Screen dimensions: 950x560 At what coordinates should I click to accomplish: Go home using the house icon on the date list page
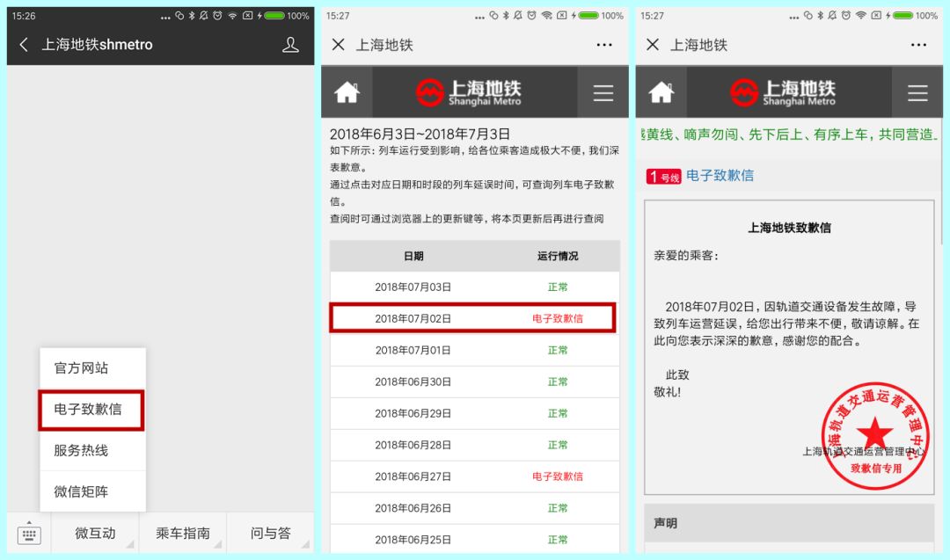[347, 92]
